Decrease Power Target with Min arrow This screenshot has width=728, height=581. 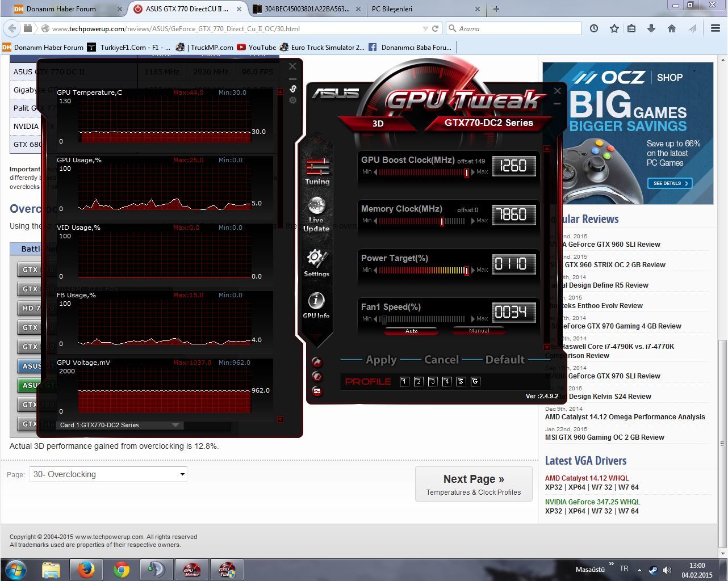tap(375, 270)
